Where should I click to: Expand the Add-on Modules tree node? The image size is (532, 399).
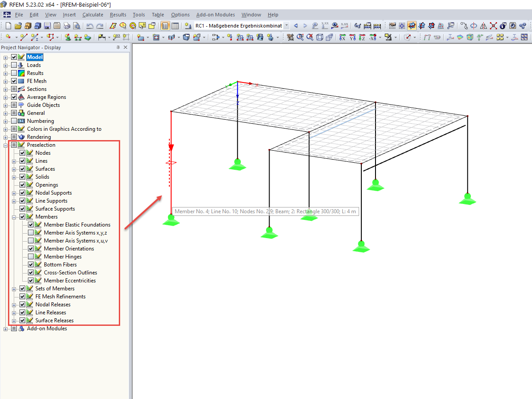6,329
